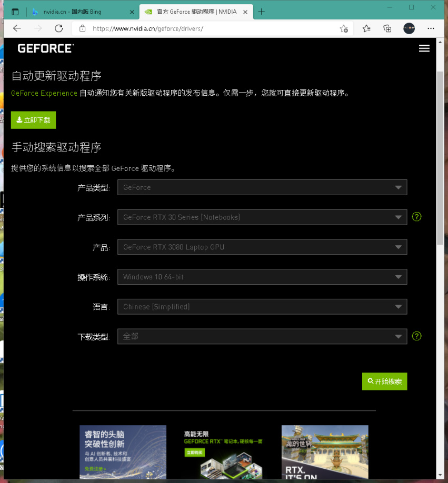Close the nvidia.cn Bing tab

pyautogui.click(x=132, y=12)
